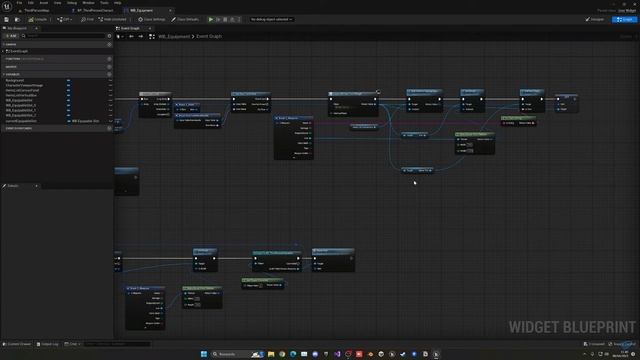Click the unsaved assets indicator
Screen dimensions: 640x360
click(594, 344)
